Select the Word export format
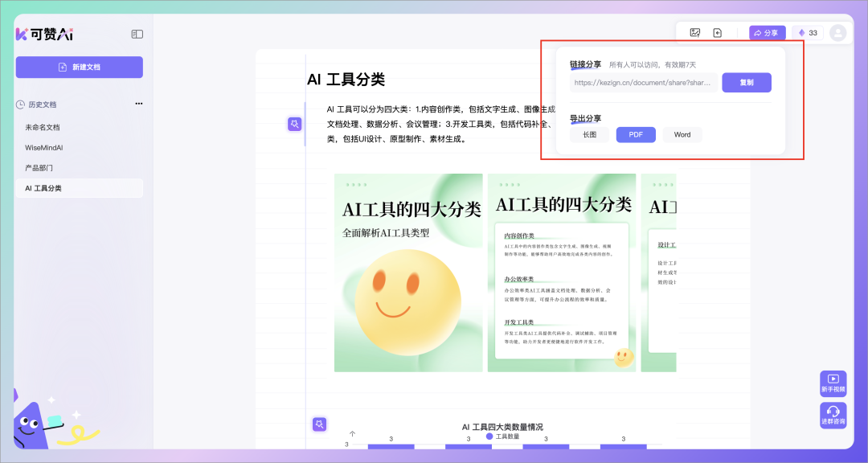The width and height of the screenshot is (868, 463). [682, 135]
